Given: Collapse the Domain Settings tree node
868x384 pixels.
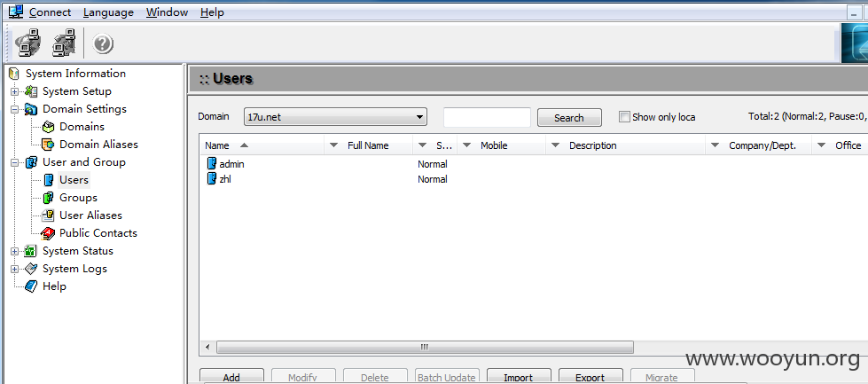Looking at the screenshot, I should [x=14, y=109].
